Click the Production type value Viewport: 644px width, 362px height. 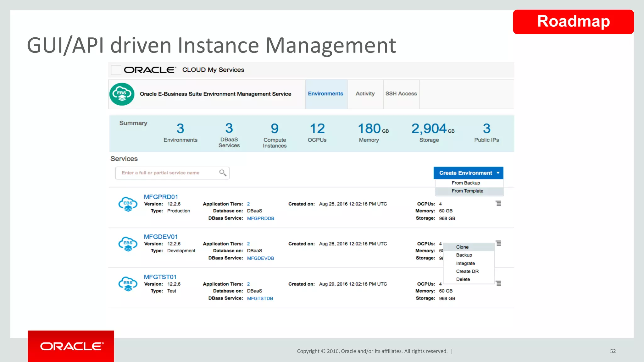[x=179, y=211]
